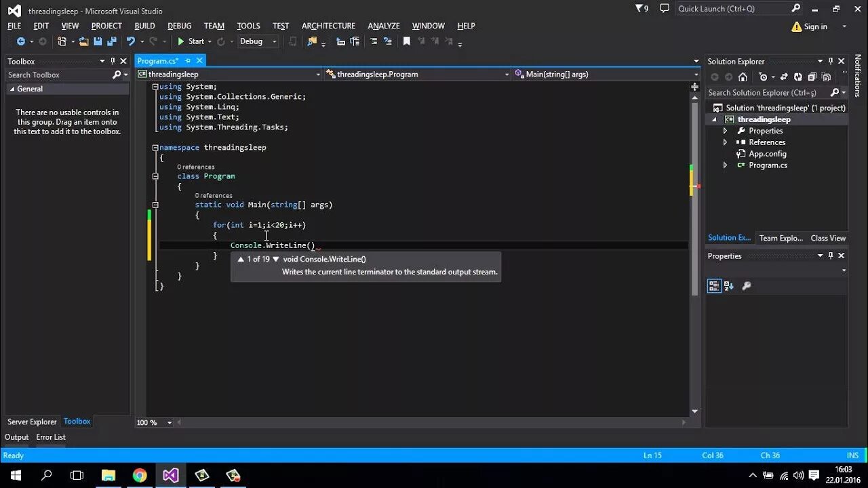Image resolution: width=868 pixels, height=488 pixels.
Task: Click the Collapse All icon in Solution Explorer
Action: tap(812, 77)
